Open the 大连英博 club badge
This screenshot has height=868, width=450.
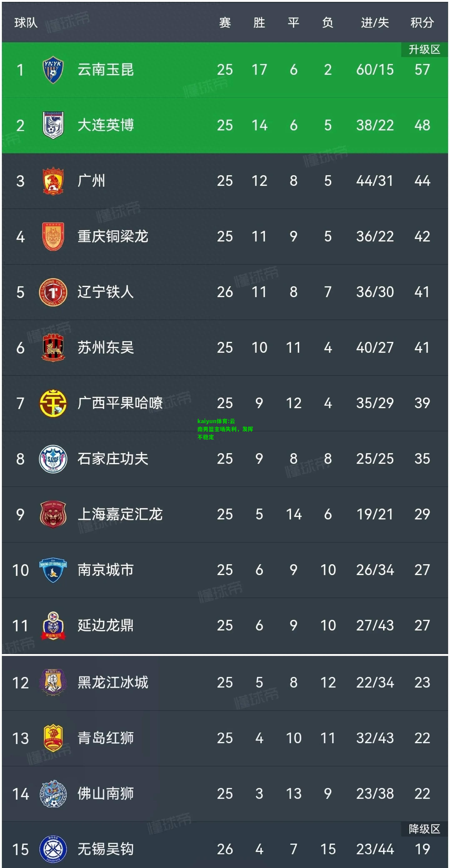(x=53, y=125)
